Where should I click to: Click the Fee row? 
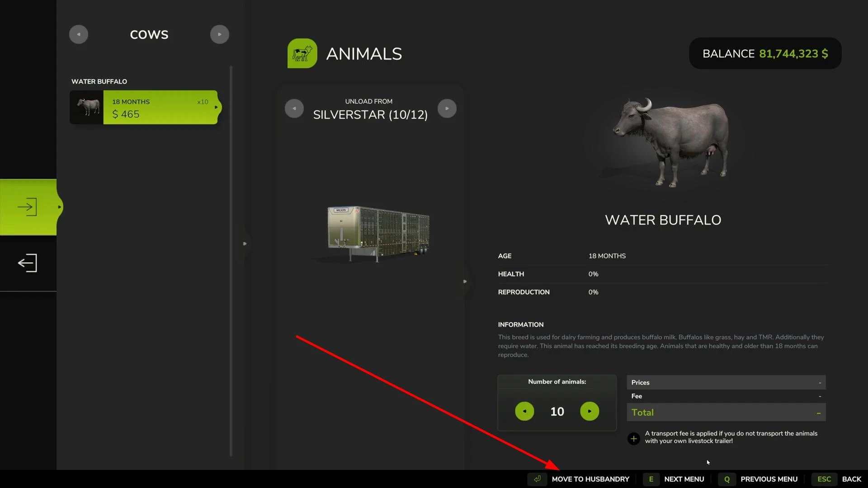[726, 396]
